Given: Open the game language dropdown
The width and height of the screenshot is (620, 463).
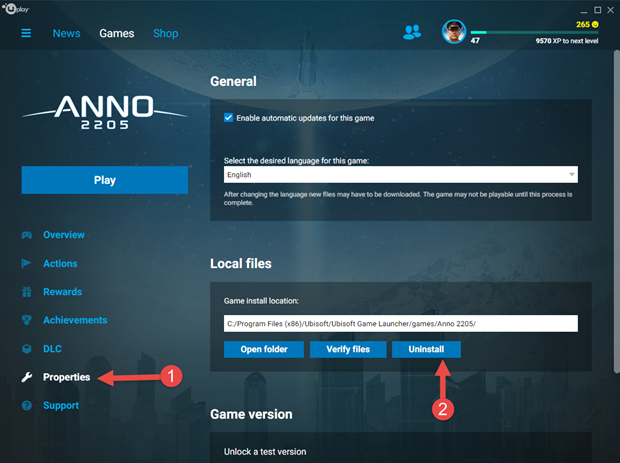Looking at the screenshot, I should pos(401,175).
